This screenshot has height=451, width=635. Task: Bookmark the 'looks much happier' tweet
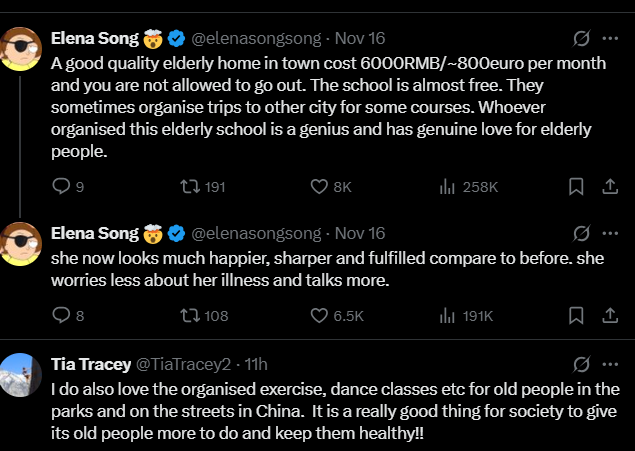[576, 316]
